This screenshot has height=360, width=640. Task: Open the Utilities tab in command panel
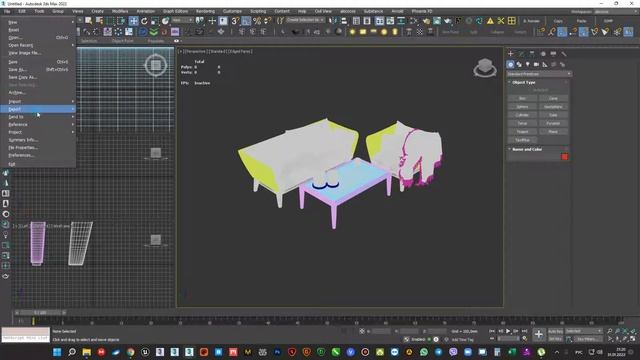564,53
